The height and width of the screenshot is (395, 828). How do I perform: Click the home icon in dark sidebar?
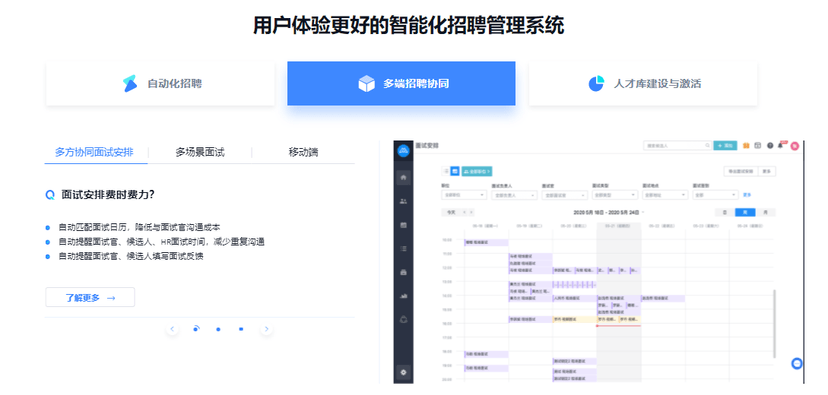pyautogui.click(x=403, y=177)
